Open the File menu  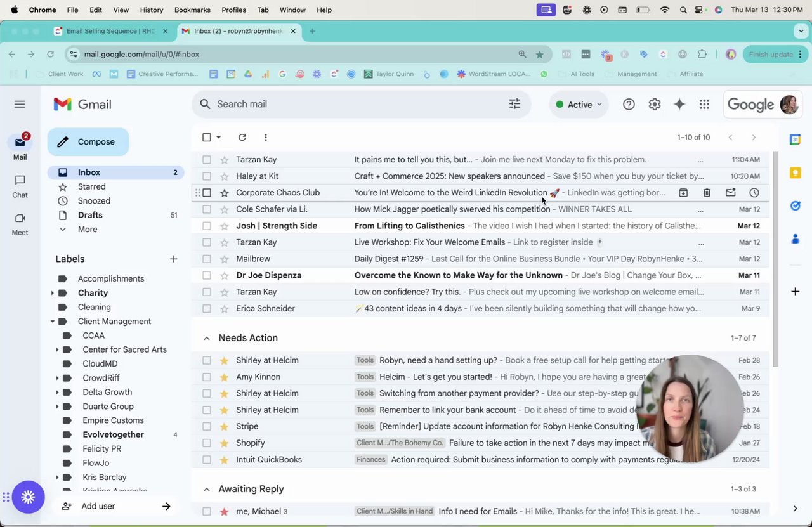coord(72,10)
